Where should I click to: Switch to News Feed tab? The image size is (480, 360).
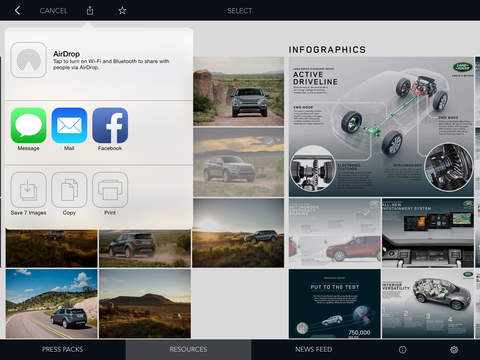point(314,349)
